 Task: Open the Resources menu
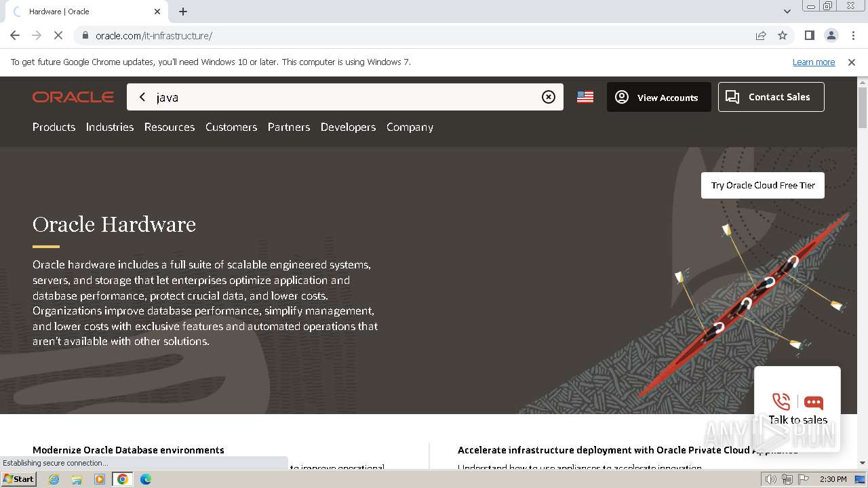click(x=170, y=127)
